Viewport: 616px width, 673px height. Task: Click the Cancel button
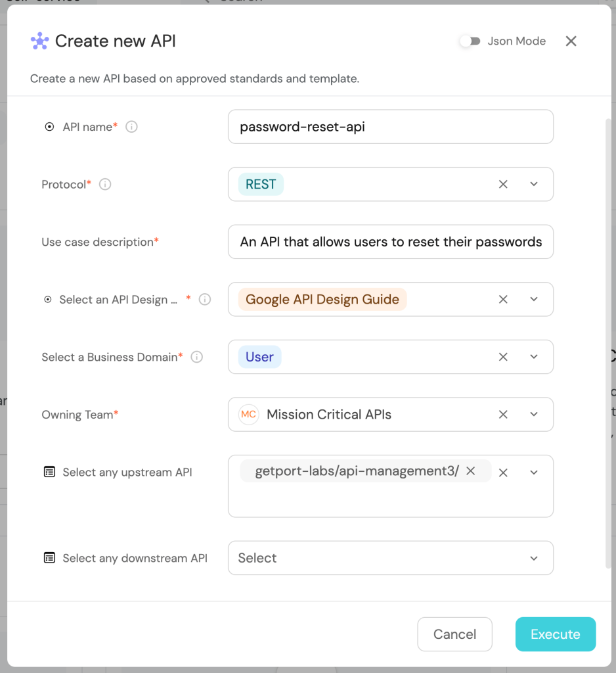coord(454,634)
